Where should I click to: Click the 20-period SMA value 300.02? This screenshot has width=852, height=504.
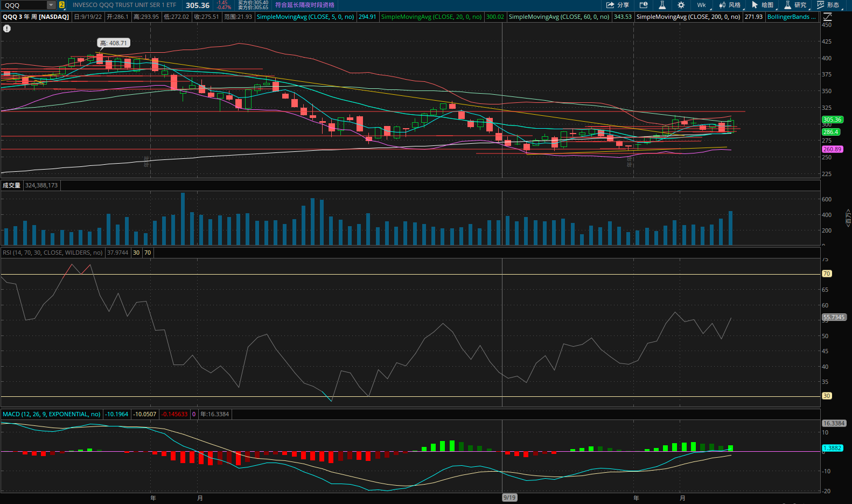[x=495, y=17]
